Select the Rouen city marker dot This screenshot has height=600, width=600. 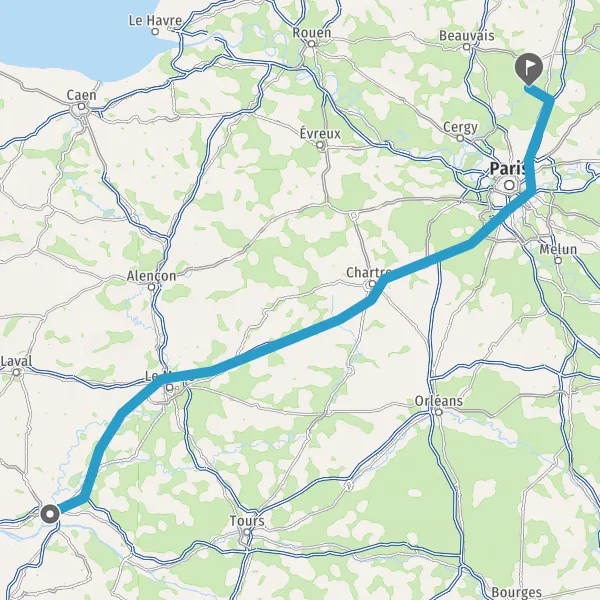311,44
